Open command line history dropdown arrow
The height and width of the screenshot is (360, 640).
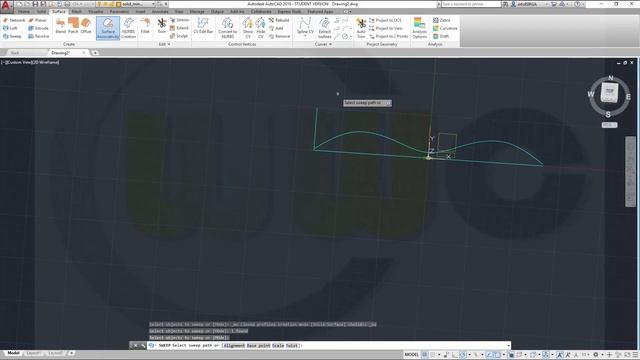click(x=508, y=345)
